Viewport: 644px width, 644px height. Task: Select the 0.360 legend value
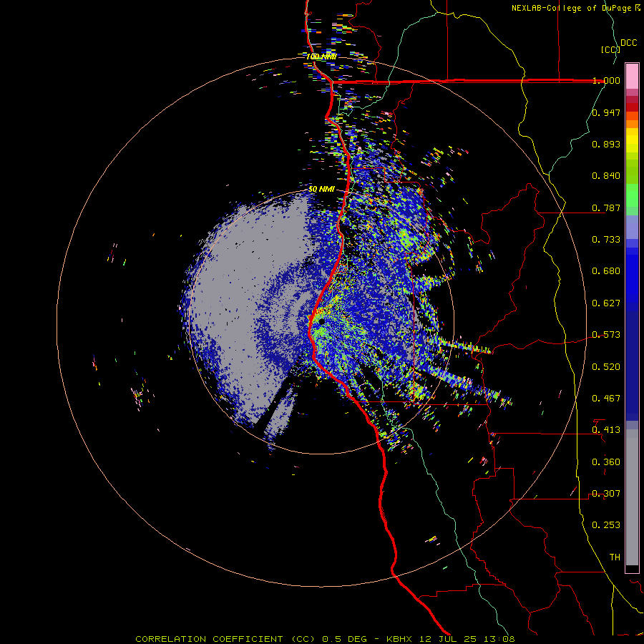tap(606, 462)
